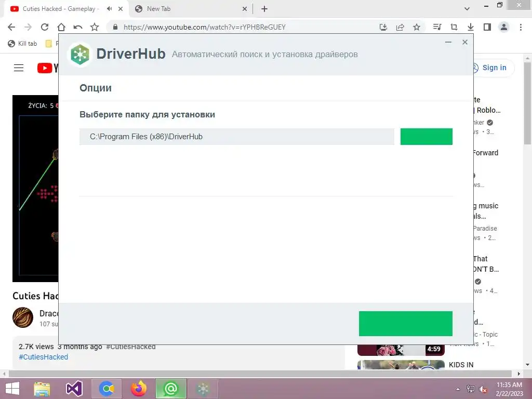Reload the YouTube page
This screenshot has width=532, height=399.
[x=45, y=27]
